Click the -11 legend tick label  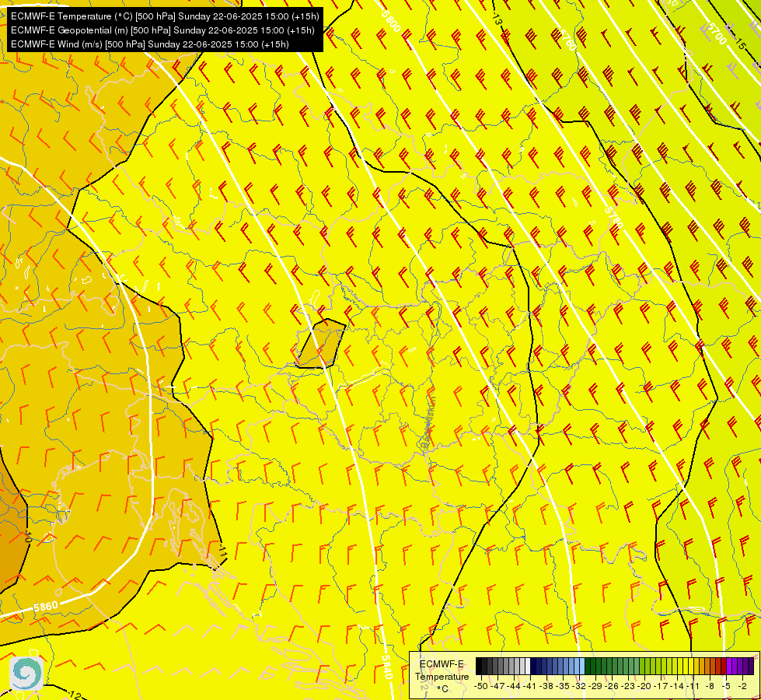693,687
